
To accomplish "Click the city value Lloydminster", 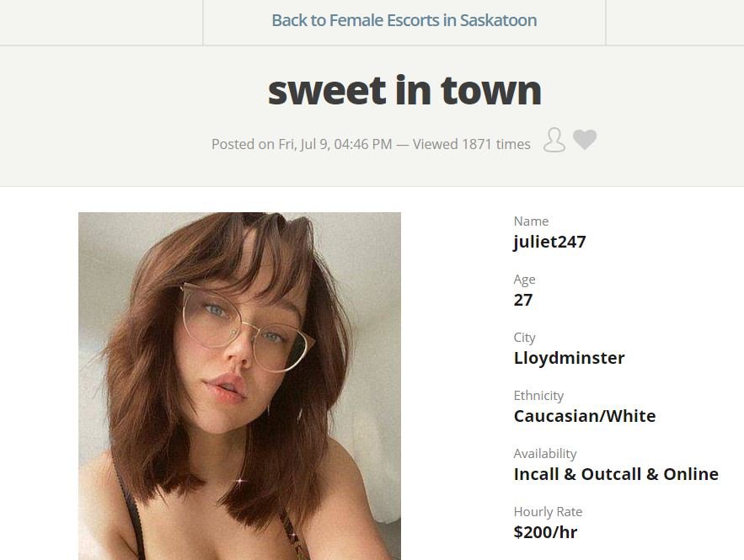I will point(569,358).
